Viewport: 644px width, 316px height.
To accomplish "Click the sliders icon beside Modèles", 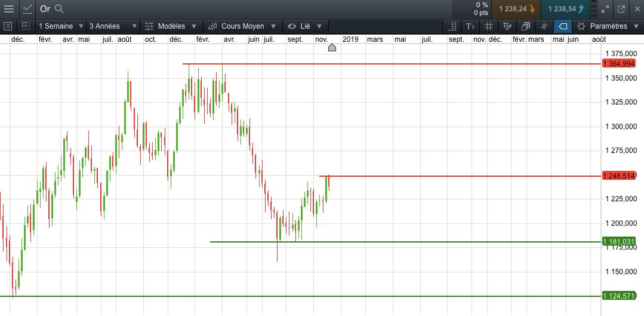I will point(149,26).
